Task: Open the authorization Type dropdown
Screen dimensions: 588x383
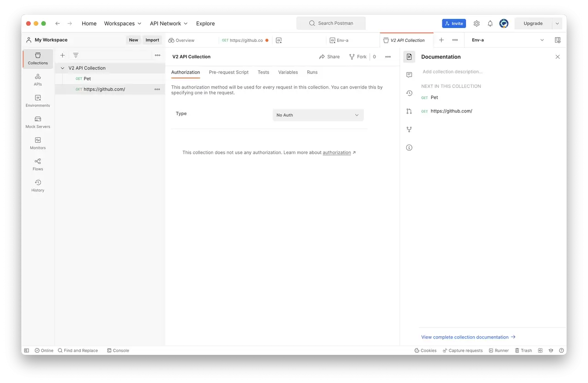Action: [318, 115]
